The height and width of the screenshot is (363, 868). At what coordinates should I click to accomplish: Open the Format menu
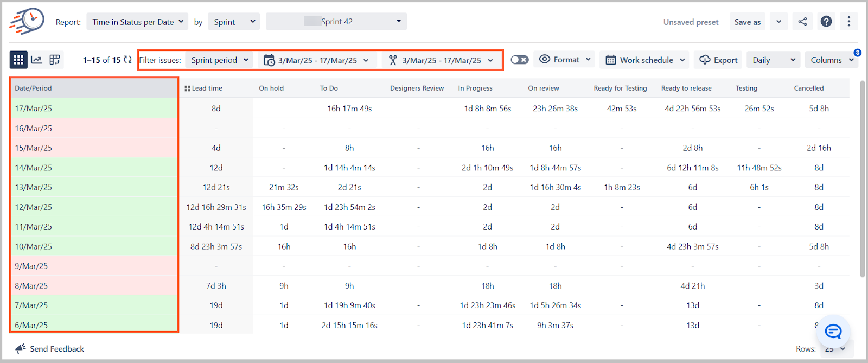(565, 60)
